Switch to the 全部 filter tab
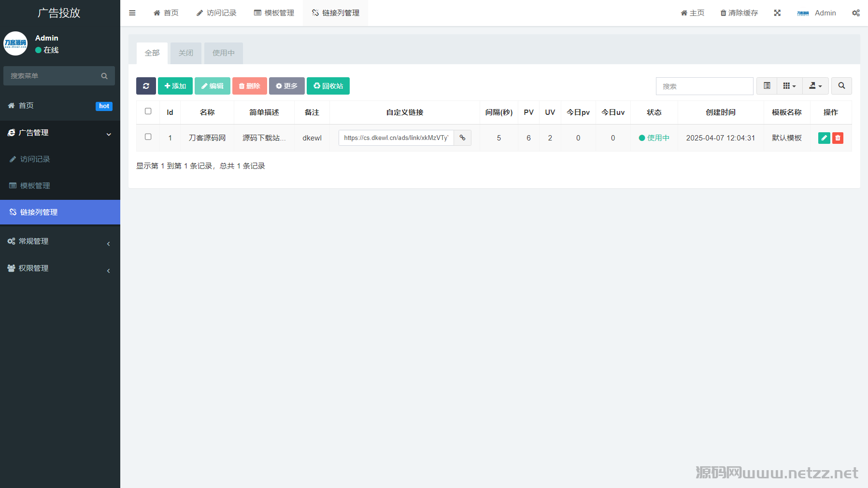The image size is (868, 488). point(152,53)
